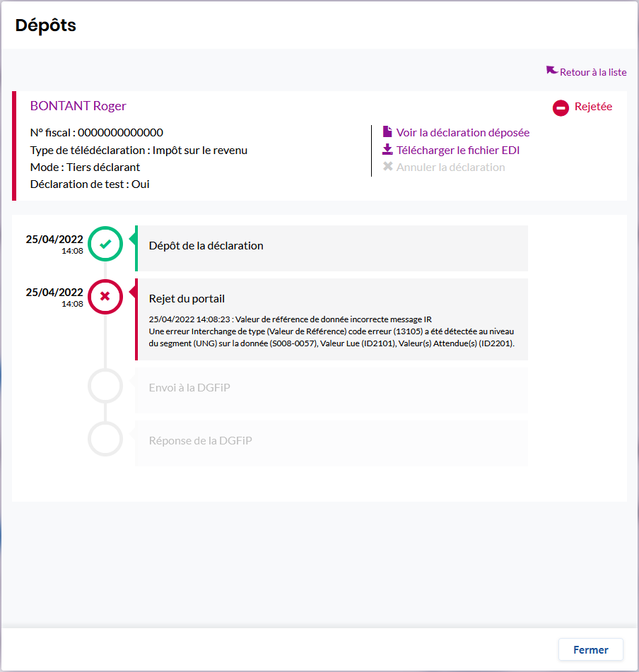Click the empty circle for Envoi à la DGFiP
This screenshot has height=672, width=639.
point(105,386)
